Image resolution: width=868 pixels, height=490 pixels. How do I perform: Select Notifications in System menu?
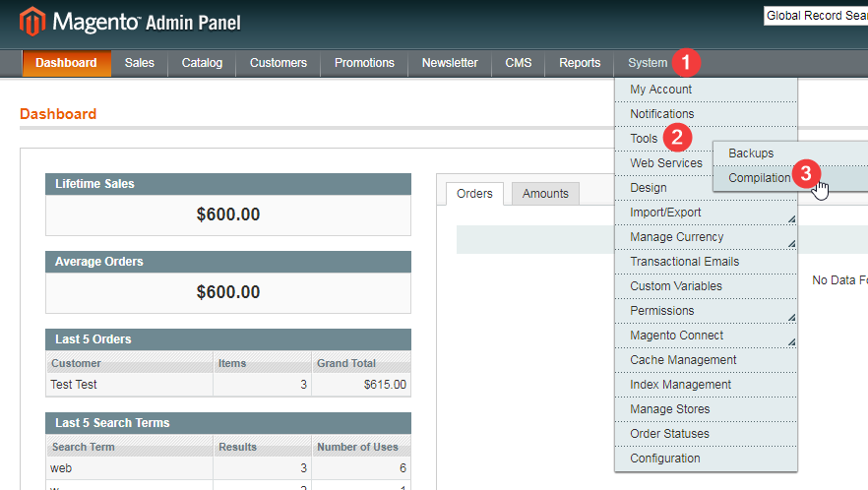coord(706,114)
